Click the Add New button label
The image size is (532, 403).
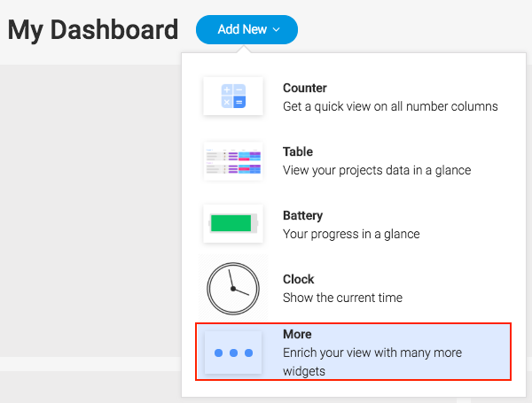[x=242, y=29]
